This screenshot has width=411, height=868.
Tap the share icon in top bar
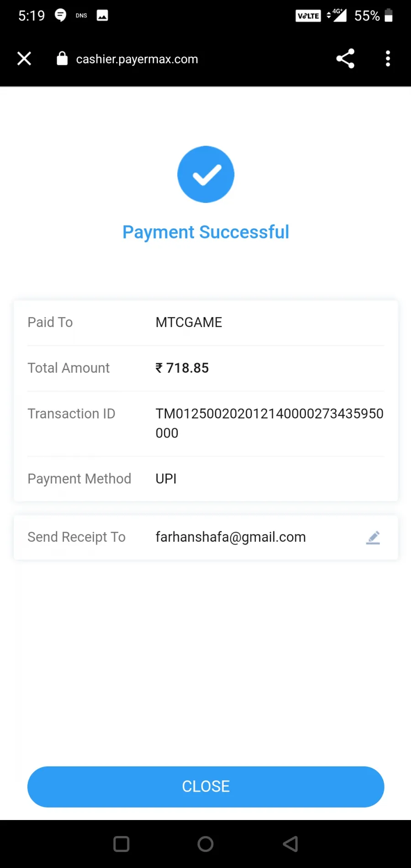point(345,58)
